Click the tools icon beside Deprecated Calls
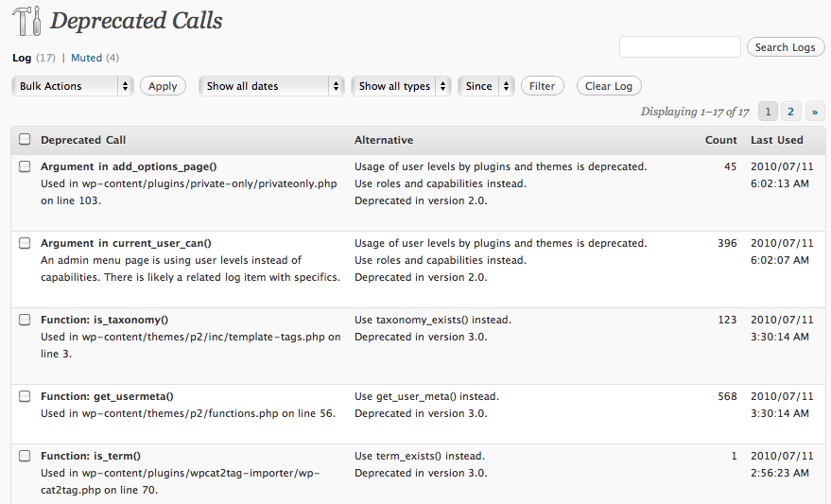 click(x=26, y=21)
